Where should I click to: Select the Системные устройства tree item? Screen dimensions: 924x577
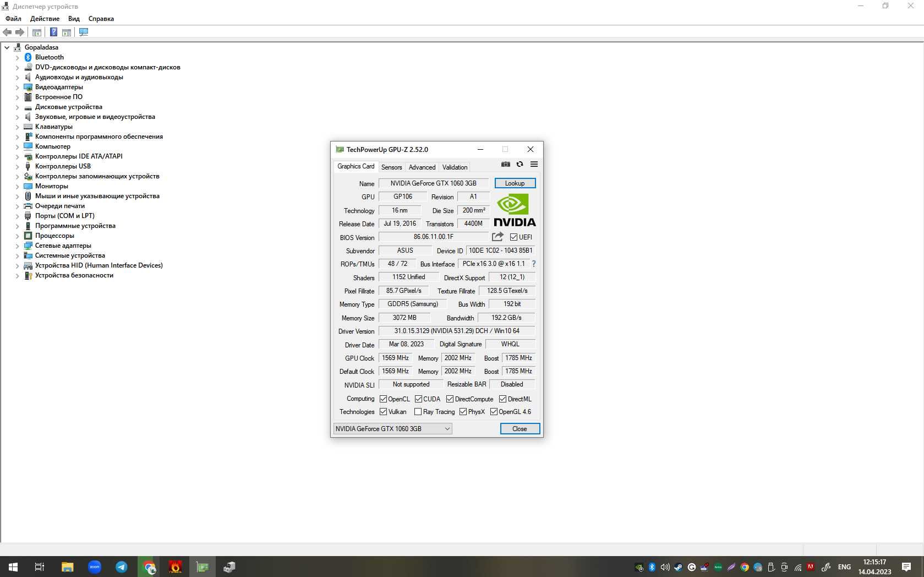70,255
